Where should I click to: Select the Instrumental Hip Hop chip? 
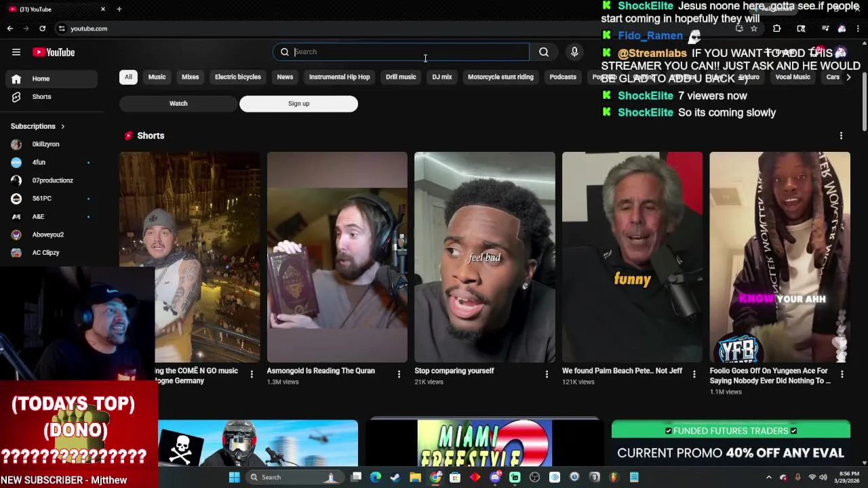[x=340, y=77]
